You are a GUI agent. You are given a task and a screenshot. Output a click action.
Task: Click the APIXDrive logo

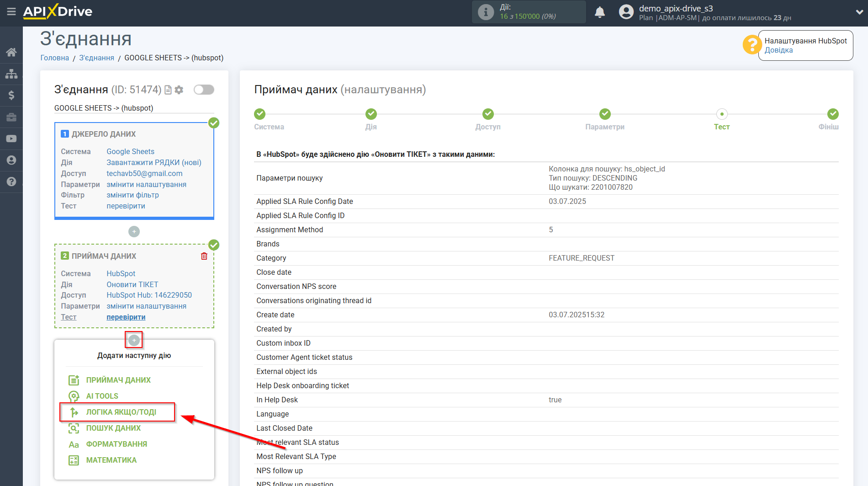click(58, 11)
